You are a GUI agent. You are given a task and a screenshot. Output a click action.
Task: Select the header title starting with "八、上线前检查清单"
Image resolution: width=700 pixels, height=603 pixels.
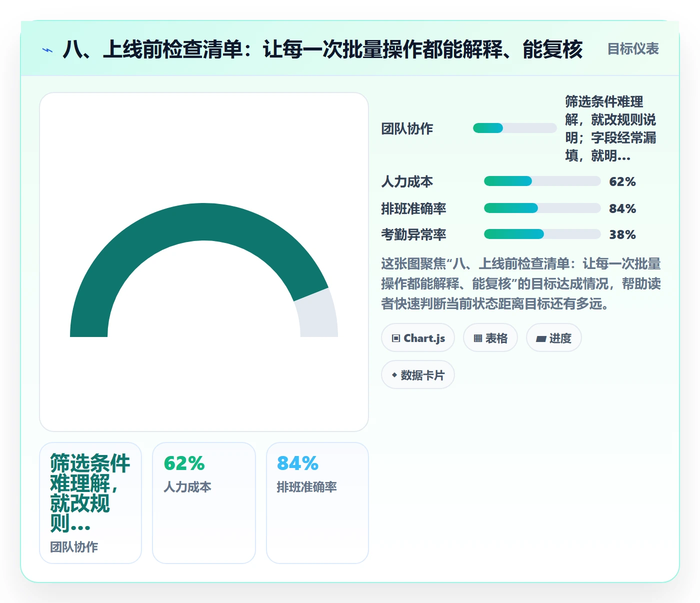point(323,49)
